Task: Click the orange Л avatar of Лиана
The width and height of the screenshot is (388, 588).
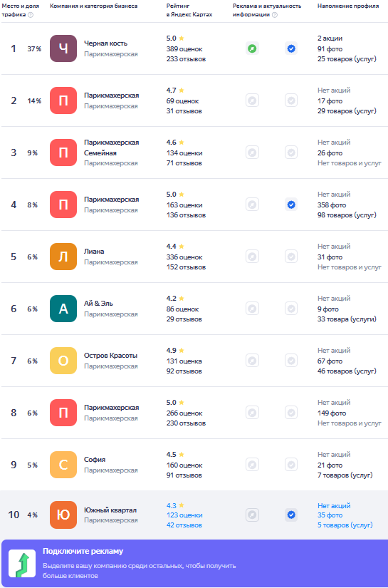Action: click(63, 257)
